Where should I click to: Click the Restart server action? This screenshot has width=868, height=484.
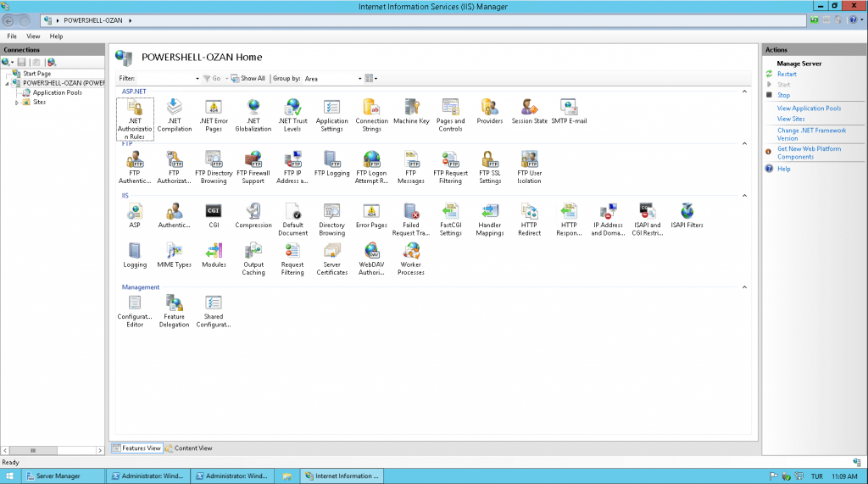click(x=787, y=75)
